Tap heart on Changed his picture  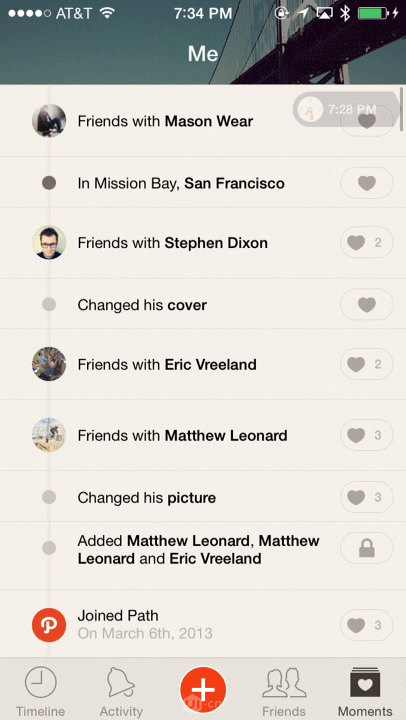367,497
